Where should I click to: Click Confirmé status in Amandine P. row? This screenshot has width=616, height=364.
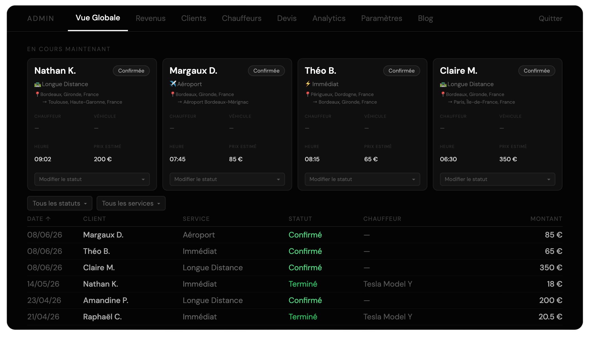[305, 300]
